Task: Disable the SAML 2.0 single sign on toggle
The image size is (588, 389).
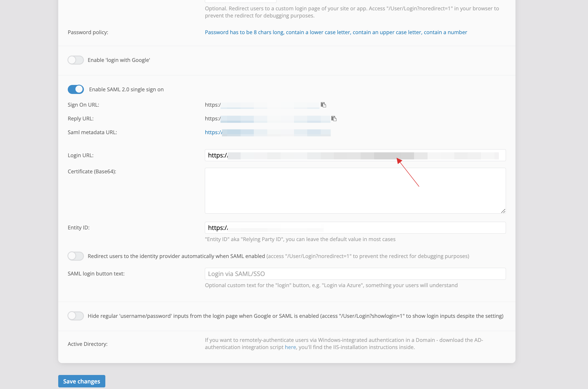Action: tap(76, 89)
